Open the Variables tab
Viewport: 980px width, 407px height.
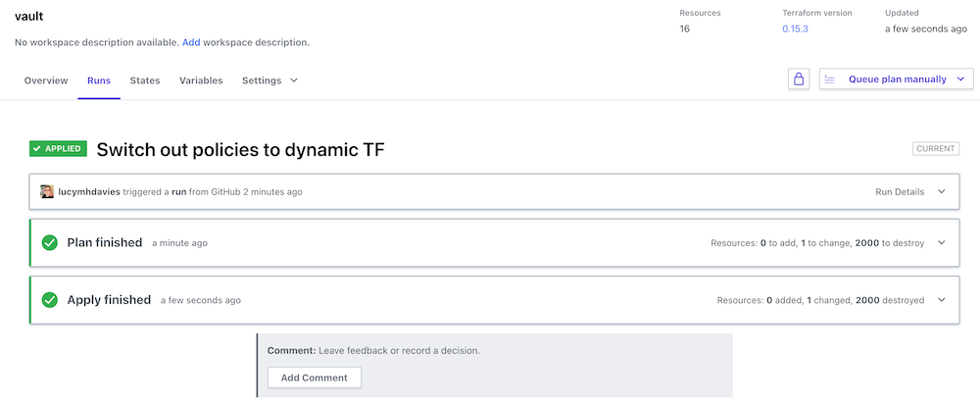[201, 80]
